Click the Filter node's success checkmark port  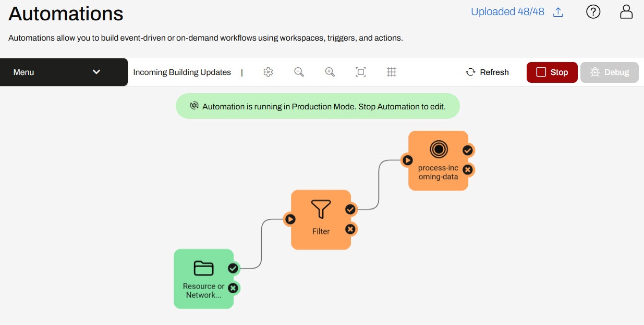click(x=350, y=209)
